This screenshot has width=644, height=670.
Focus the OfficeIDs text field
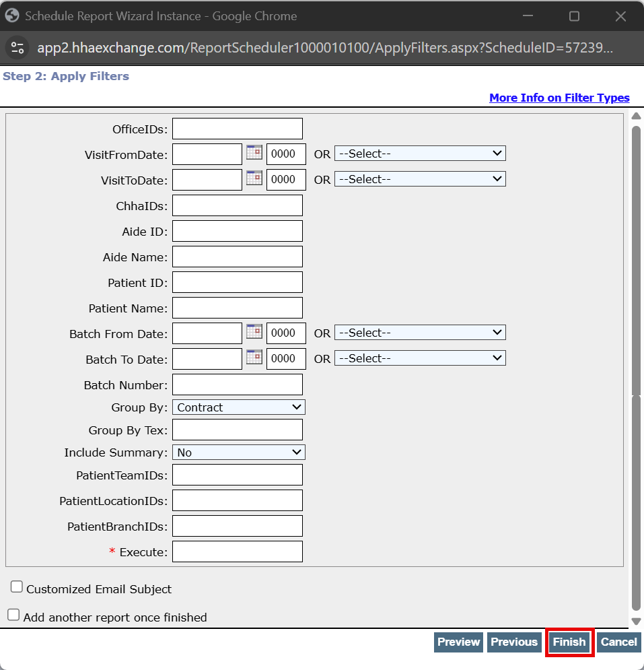pos(238,129)
